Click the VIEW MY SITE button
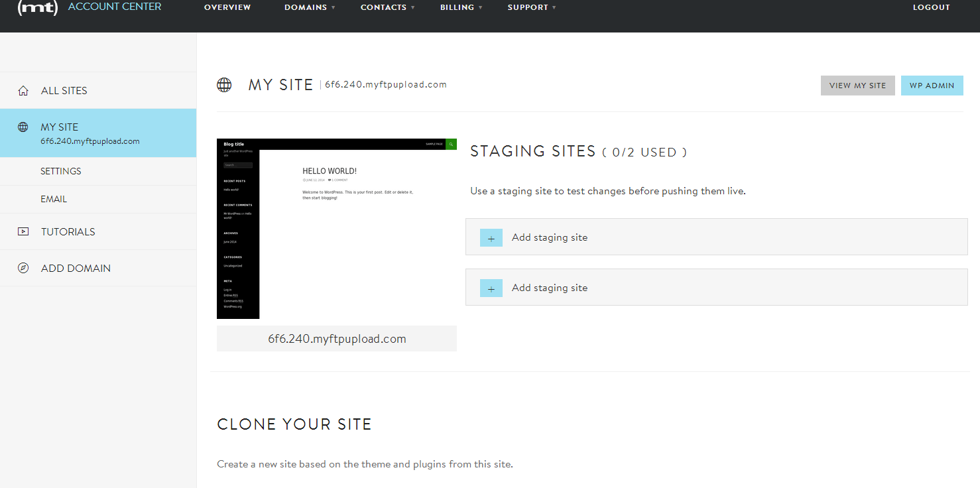The width and height of the screenshot is (980, 488). [857, 85]
